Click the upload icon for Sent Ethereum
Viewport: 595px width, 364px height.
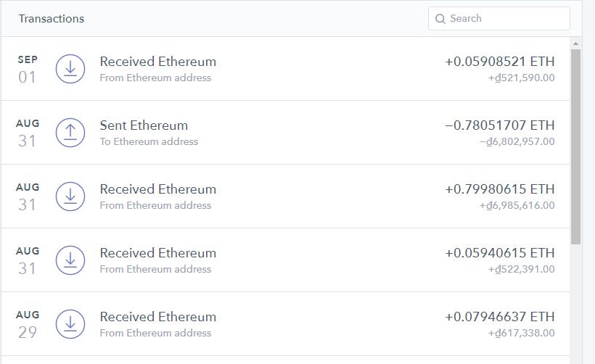point(70,132)
